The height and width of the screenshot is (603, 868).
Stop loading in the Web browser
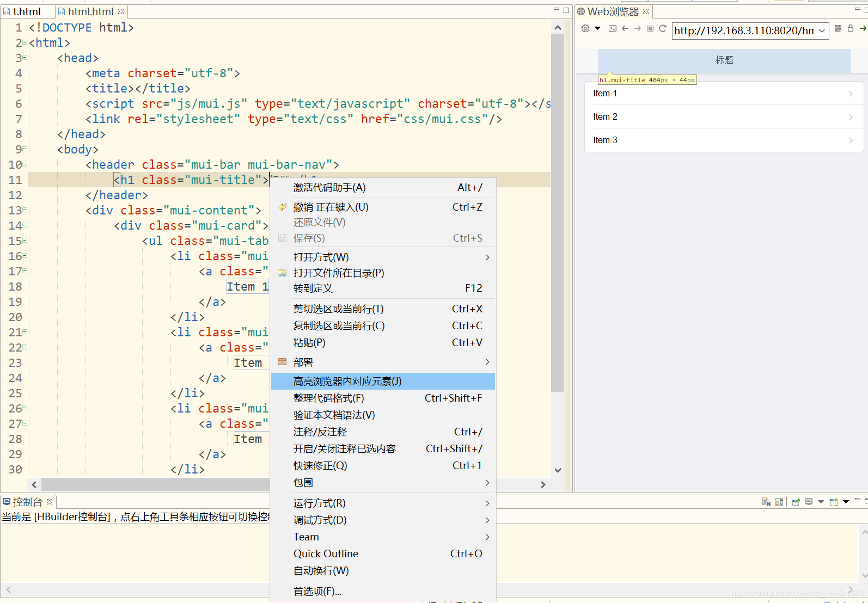pyautogui.click(x=650, y=28)
